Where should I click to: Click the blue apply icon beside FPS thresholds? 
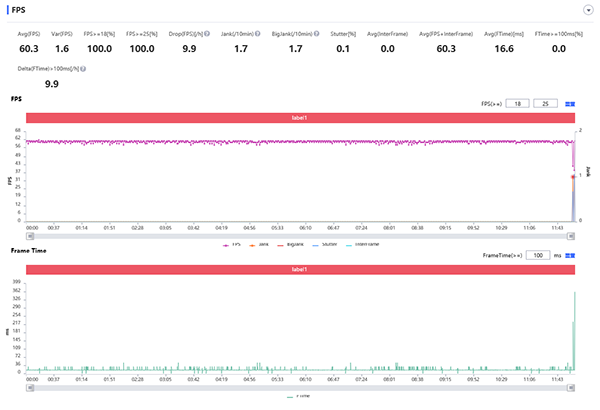click(x=570, y=103)
